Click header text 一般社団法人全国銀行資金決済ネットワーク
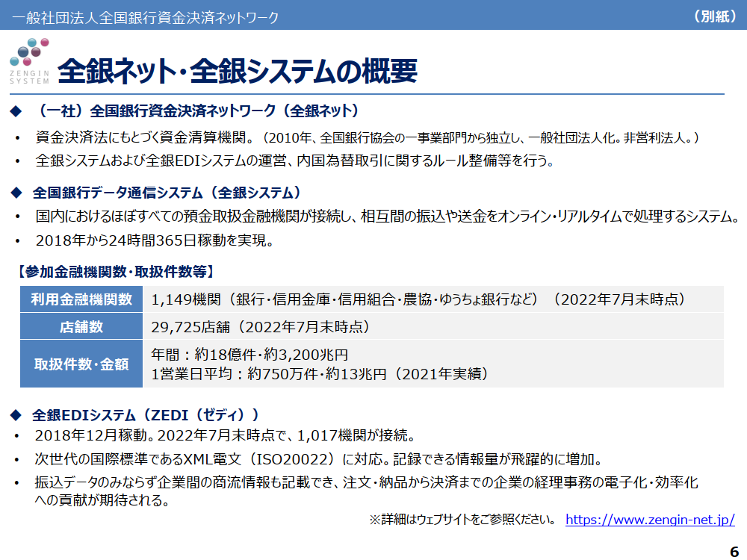Viewport: 747px width, 560px height. click(146, 18)
